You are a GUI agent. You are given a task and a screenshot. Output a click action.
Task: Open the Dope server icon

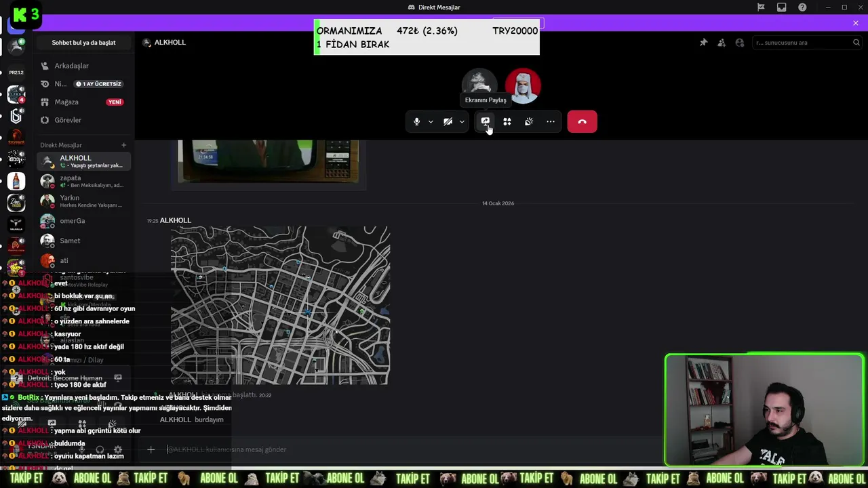pyautogui.click(x=16, y=203)
